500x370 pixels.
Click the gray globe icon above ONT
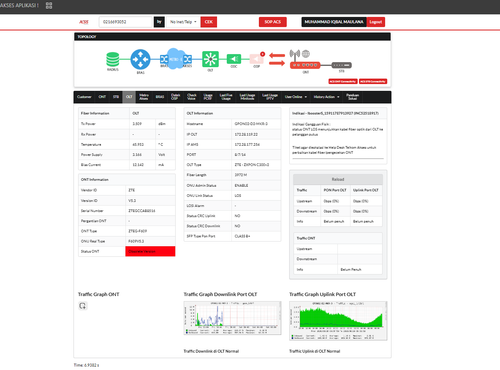(x=306, y=53)
